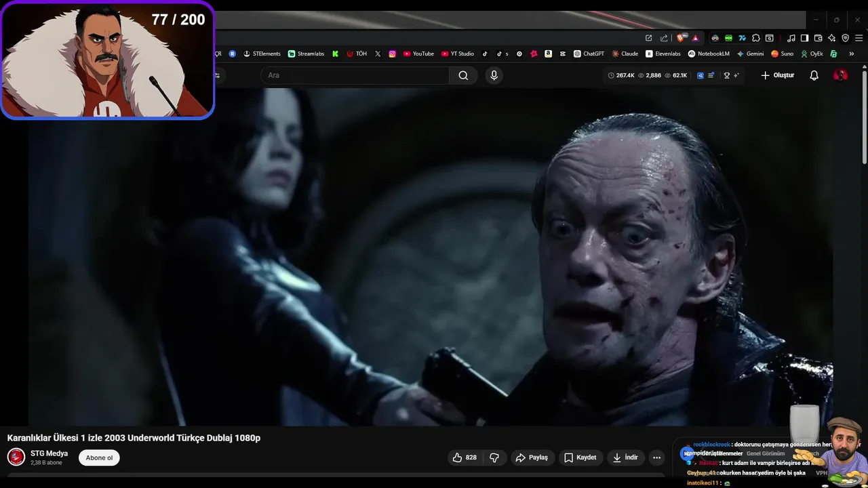Start voice search with the microphone icon
Viewport: 868px width, 488px height.
(494, 75)
